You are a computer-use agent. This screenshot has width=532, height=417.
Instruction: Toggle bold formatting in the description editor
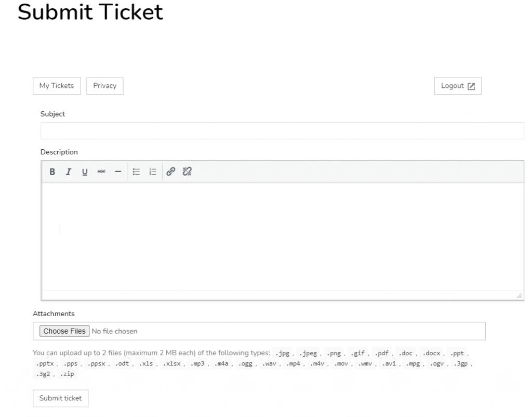pos(52,172)
